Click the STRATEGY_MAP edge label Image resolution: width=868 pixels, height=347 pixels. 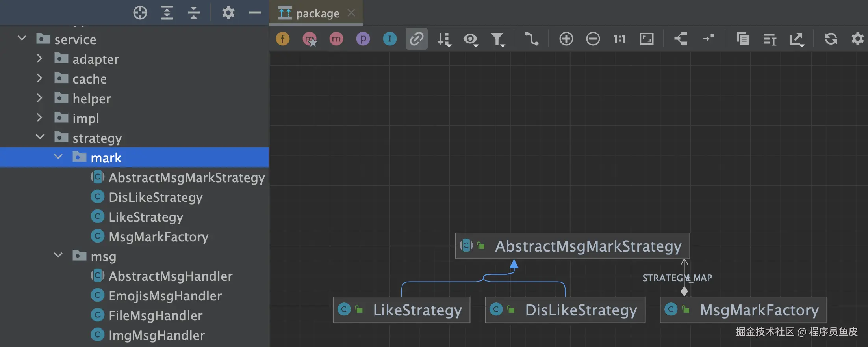tap(677, 278)
